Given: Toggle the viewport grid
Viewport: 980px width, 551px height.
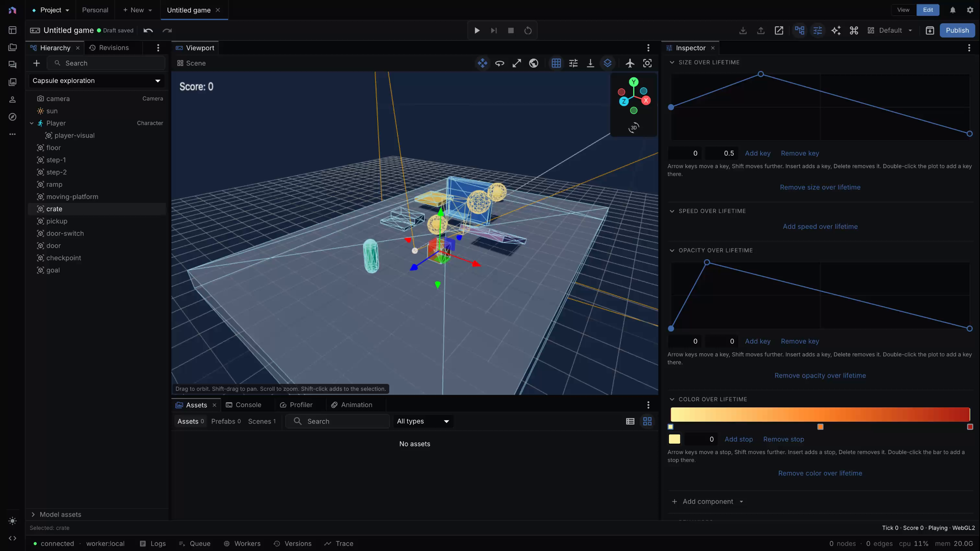Looking at the screenshot, I should pyautogui.click(x=556, y=63).
